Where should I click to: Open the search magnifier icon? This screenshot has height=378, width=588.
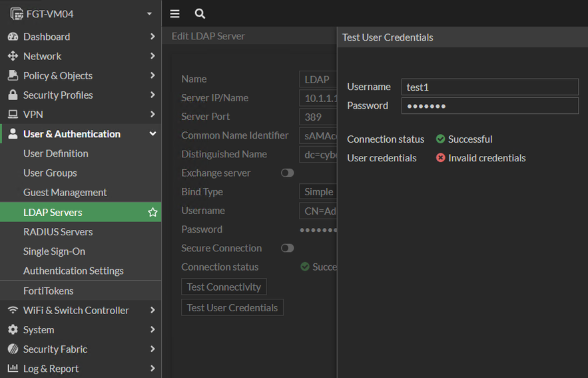coord(200,13)
